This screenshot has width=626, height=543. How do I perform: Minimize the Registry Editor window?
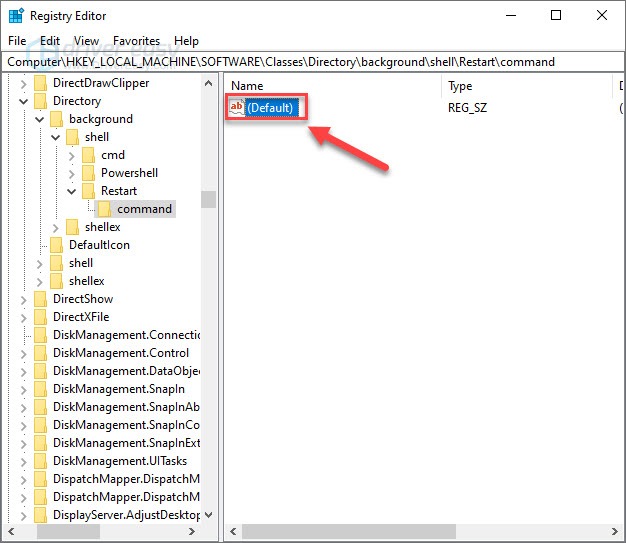pyautogui.click(x=511, y=16)
